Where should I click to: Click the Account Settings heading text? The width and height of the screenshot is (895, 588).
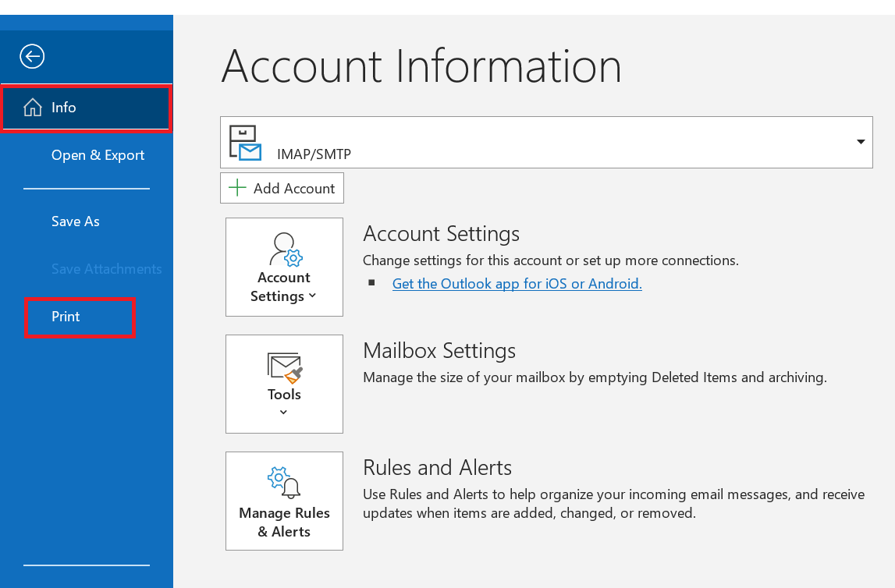(x=441, y=233)
